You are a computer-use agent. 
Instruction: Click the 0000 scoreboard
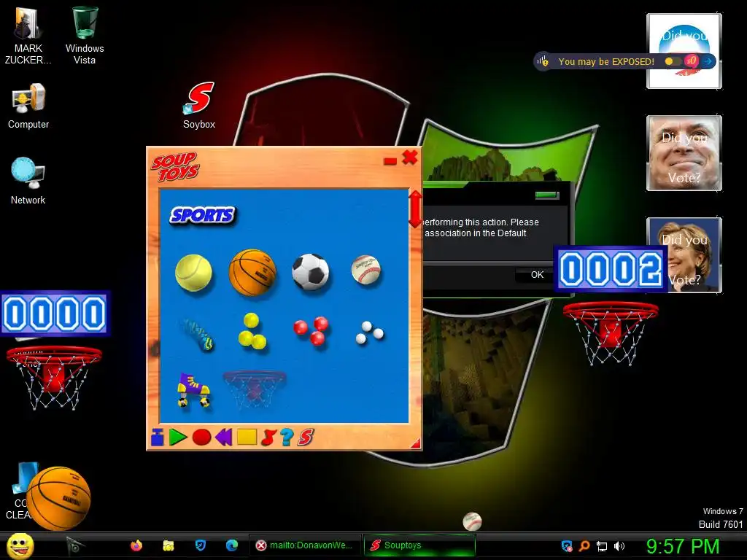(55, 314)
